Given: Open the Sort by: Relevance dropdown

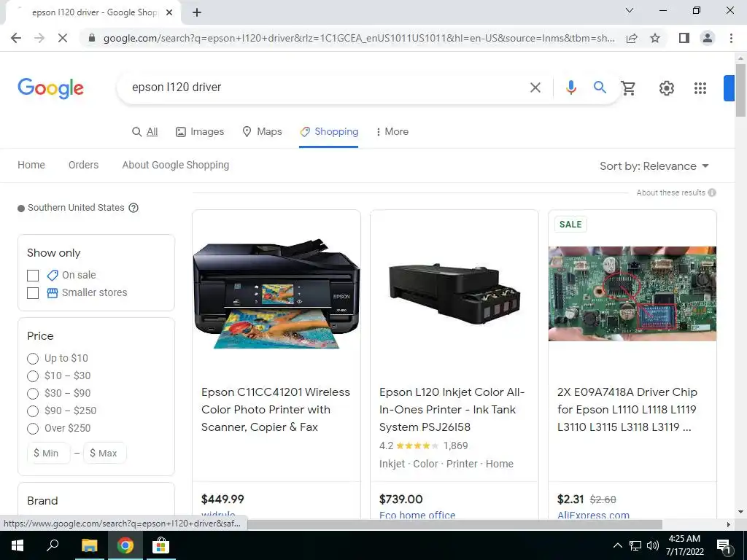Looking at the screenshot, I should click(x=654, y=166).
